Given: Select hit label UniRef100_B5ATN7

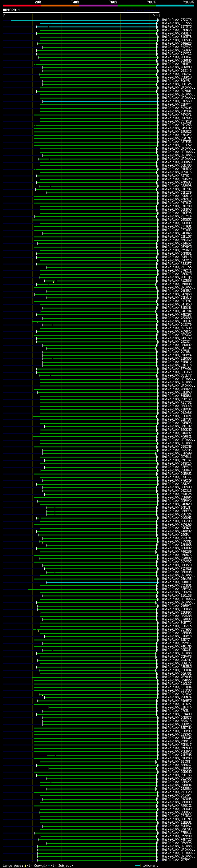Looking at the screenshot, I should point(177,139).
